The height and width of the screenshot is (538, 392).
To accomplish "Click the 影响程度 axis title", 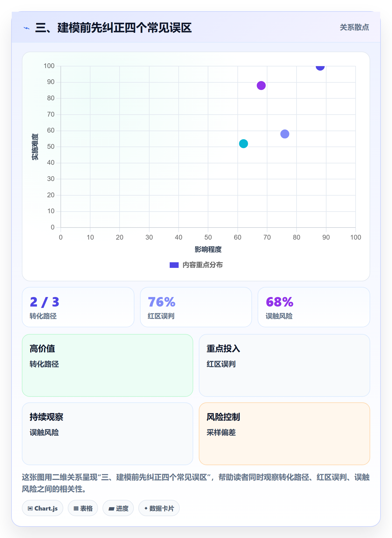I will pos(208,249).
